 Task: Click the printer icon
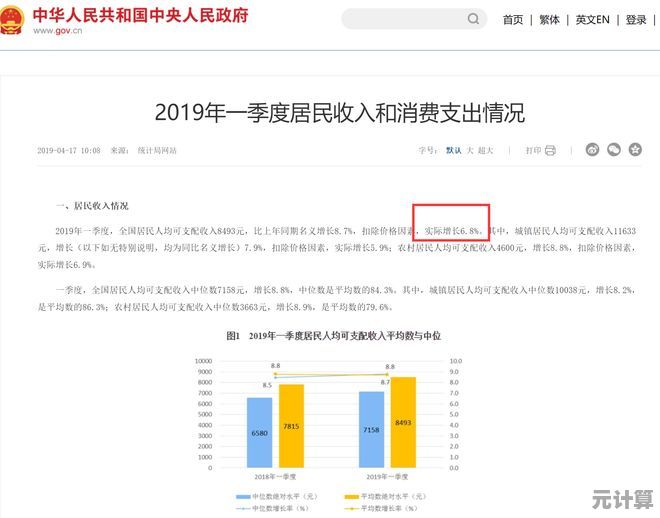pos(550,150)
